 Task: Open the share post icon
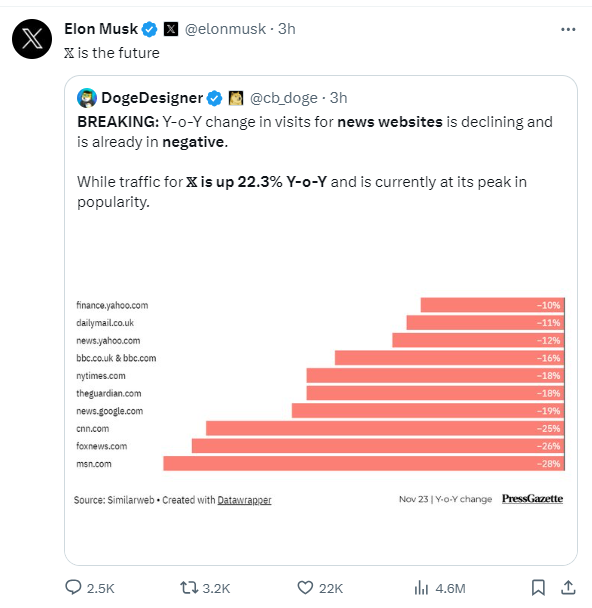click(568, 587)
